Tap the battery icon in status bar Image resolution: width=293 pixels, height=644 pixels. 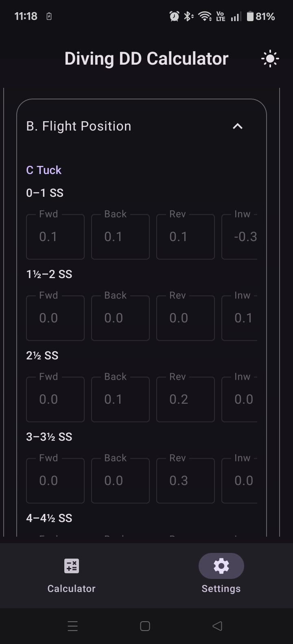point(250,16)
